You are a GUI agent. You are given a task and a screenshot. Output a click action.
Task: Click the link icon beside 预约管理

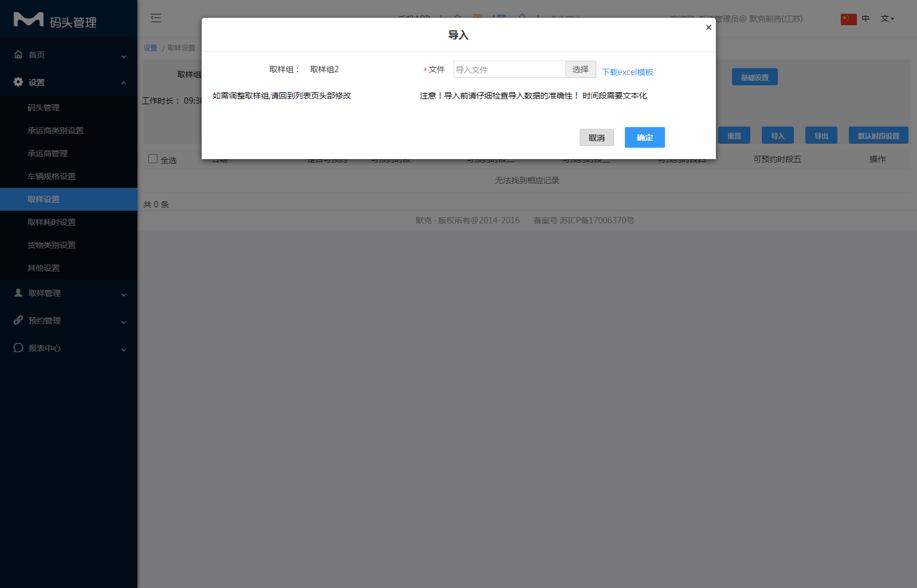pos(18,320)
